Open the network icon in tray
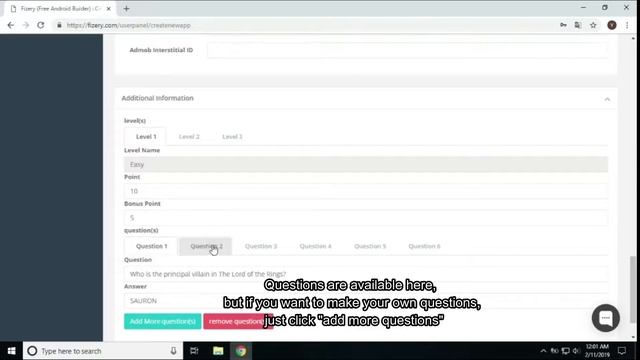 565,351
